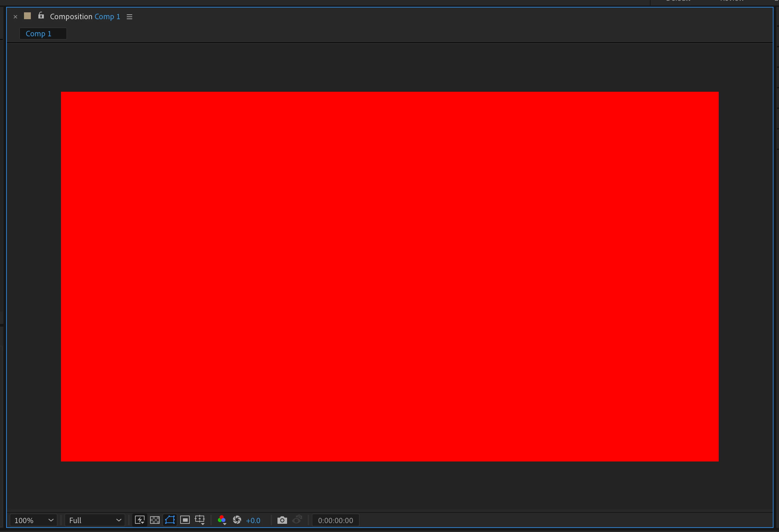
Task: Open the Composition panel hamburger menu
Action: (x=129, y=17)
